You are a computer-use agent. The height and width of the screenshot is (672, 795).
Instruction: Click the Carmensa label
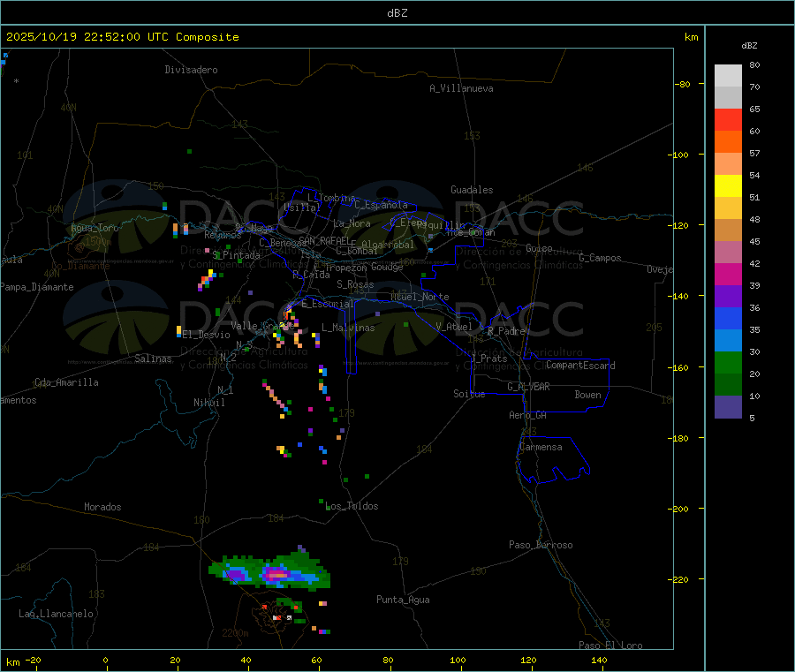(541, 447)
